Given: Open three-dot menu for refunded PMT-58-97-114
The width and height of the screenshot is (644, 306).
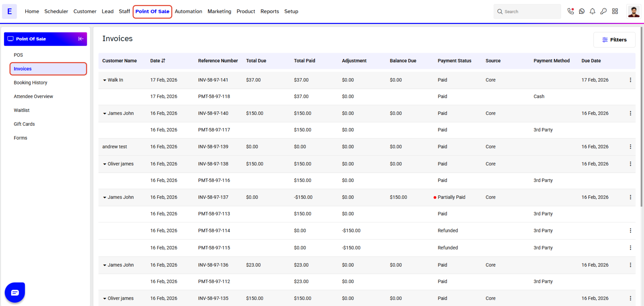Looking at the screenshot, I should 630,231.
